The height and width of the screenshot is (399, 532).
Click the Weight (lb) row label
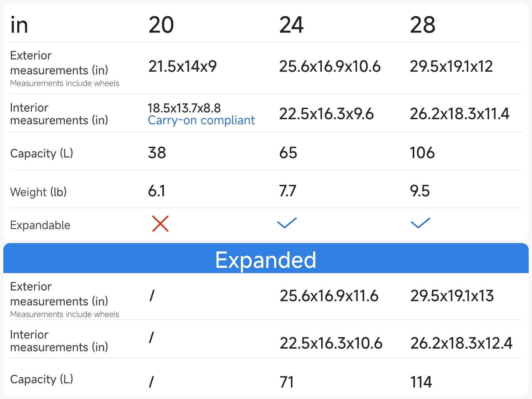(38, 192)
